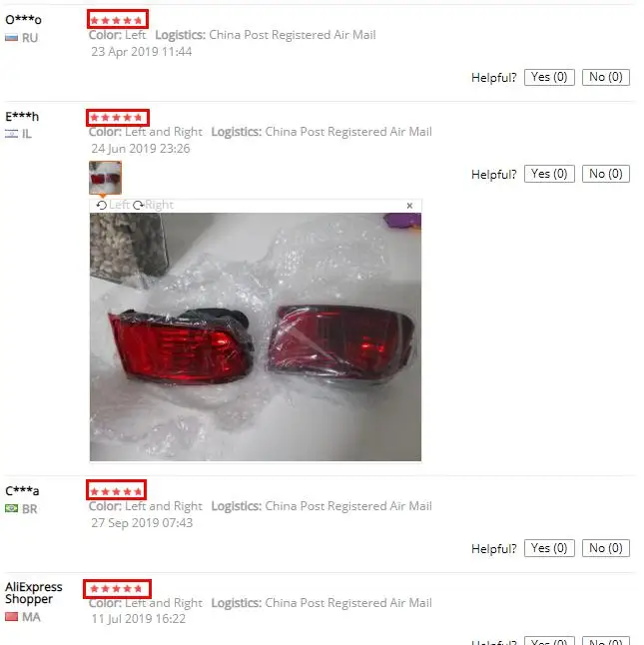644x645 pixels.
Task: Mark E***h's review as helpful with Yes
Action: pyautogui.click(x=549, y=174)
